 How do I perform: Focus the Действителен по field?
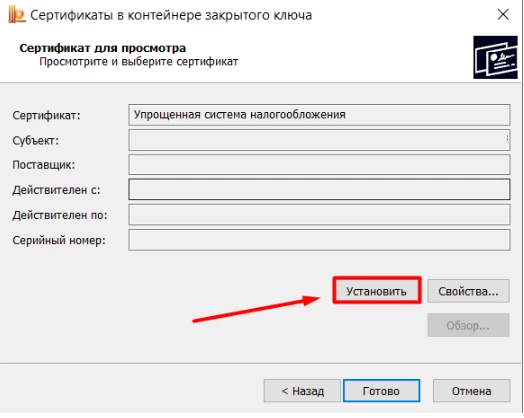coord(319,215)
